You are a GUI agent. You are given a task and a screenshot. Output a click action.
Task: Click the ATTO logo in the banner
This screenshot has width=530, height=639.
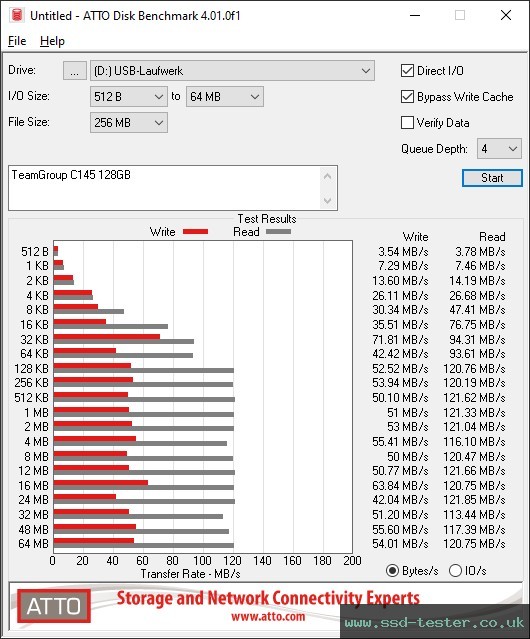coord(54,606)
